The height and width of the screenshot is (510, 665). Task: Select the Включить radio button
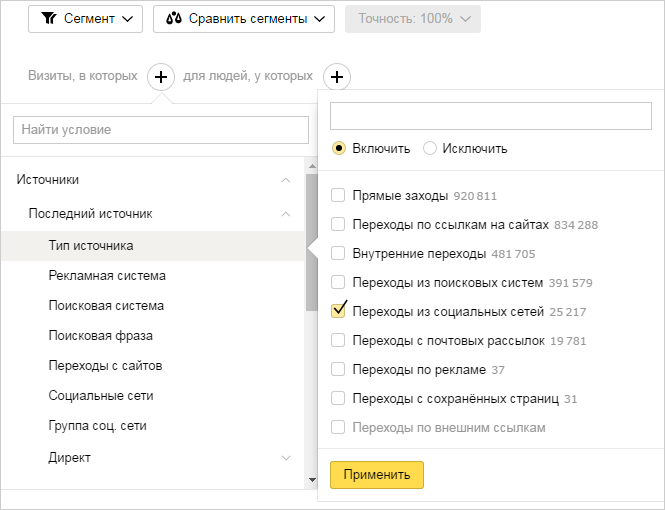click(339, 148)
